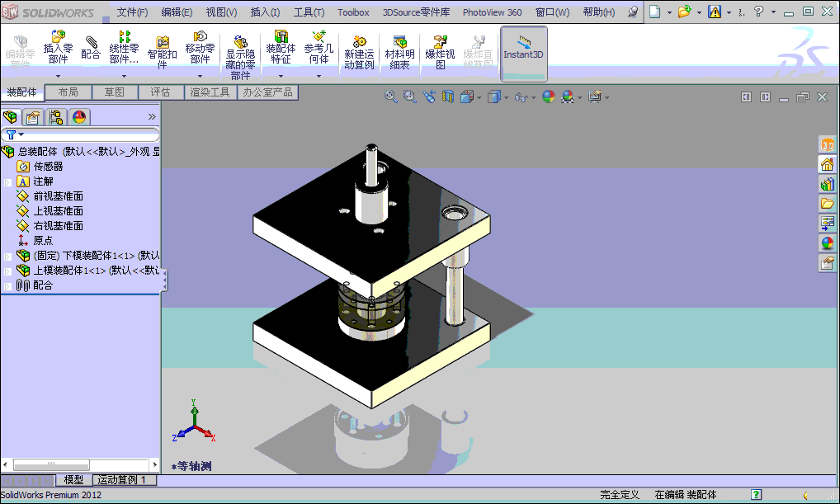Switch to the 评估 tab

[160, 92]
